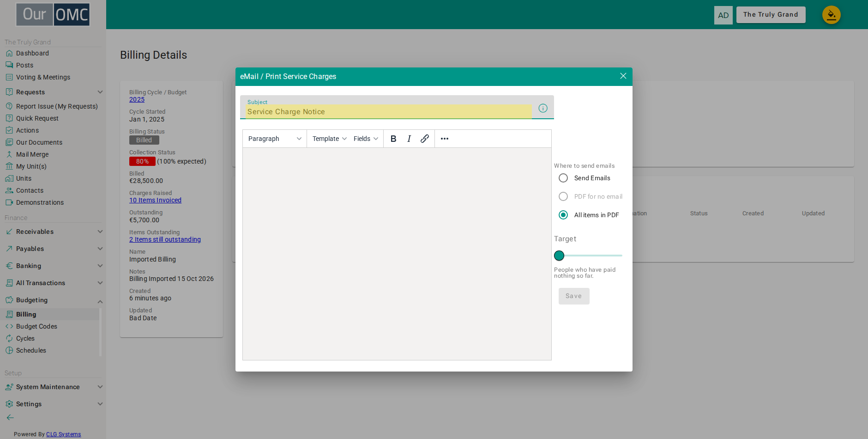
Task: Select the Send Emails radio option
Action: pyautogui.click(x=563, y=178)
